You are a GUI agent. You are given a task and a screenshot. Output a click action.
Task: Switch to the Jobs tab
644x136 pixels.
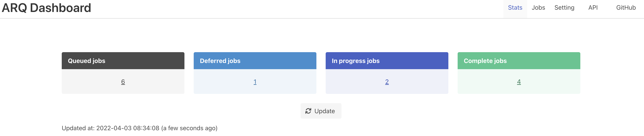[x=538, y=8]
